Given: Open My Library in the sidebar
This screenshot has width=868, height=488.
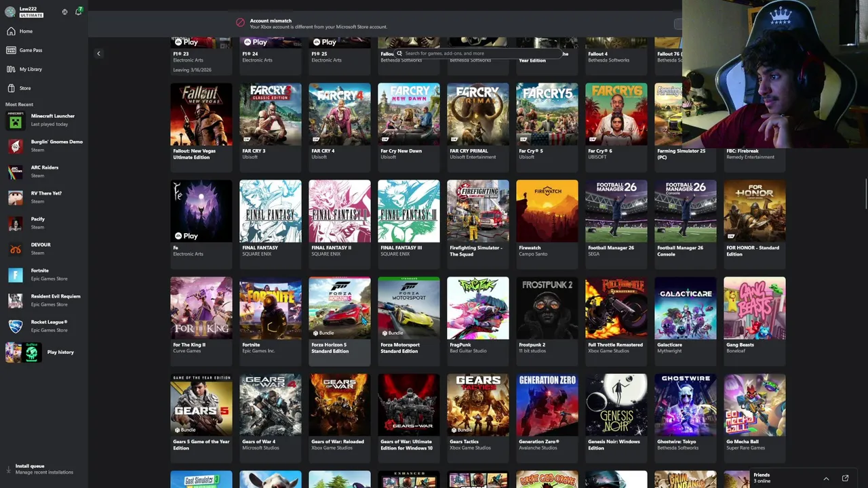Looking at the screenshot, I should (43, 69).
